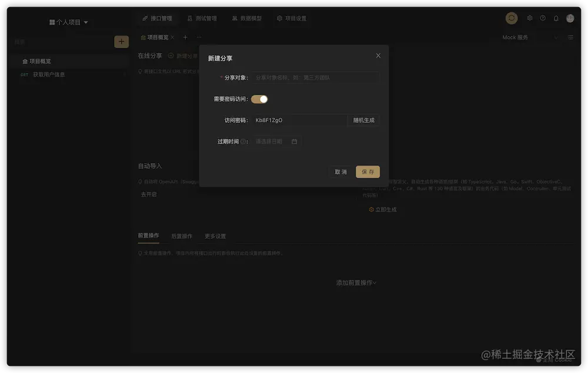Open the 添加前置操作 dropdown
Screen dimensions: 588x373
(x=355, y=282)
